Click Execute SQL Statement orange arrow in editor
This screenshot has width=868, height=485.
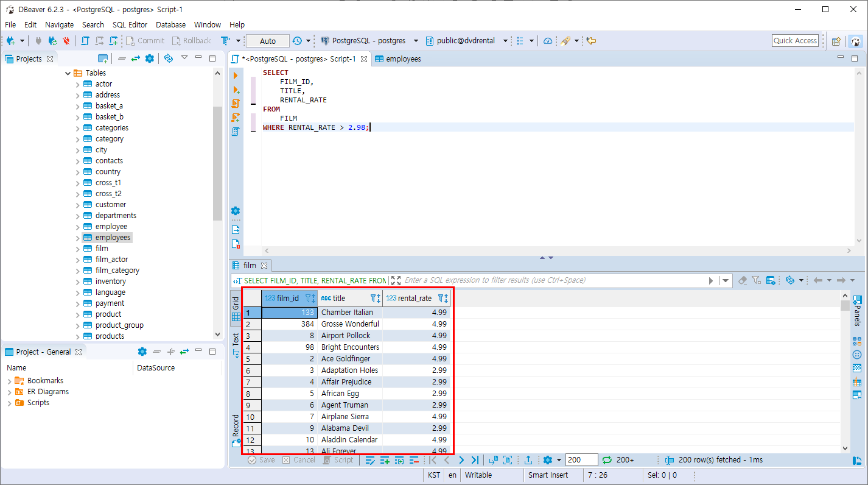pyautogui.click(x=236, y=75)
